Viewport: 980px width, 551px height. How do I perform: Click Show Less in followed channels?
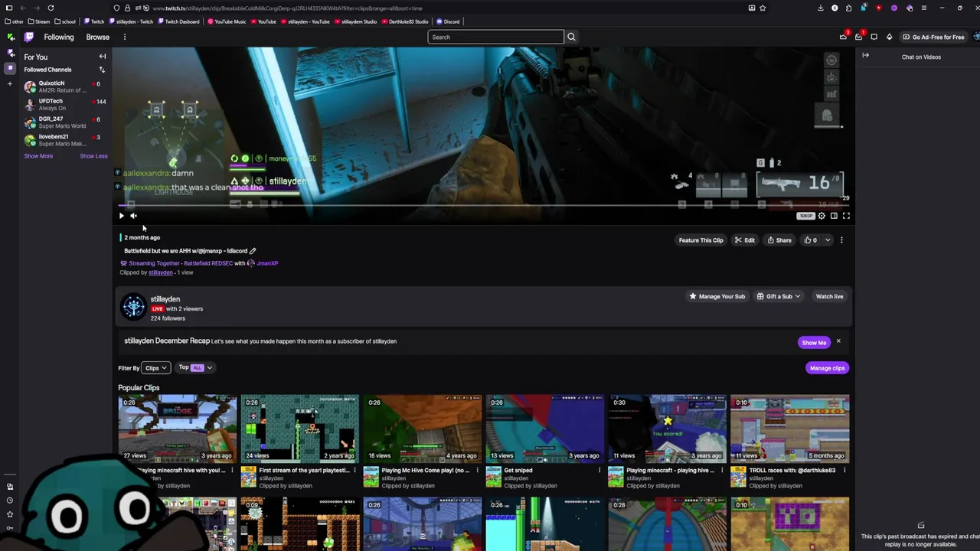[x=93, y=156]
